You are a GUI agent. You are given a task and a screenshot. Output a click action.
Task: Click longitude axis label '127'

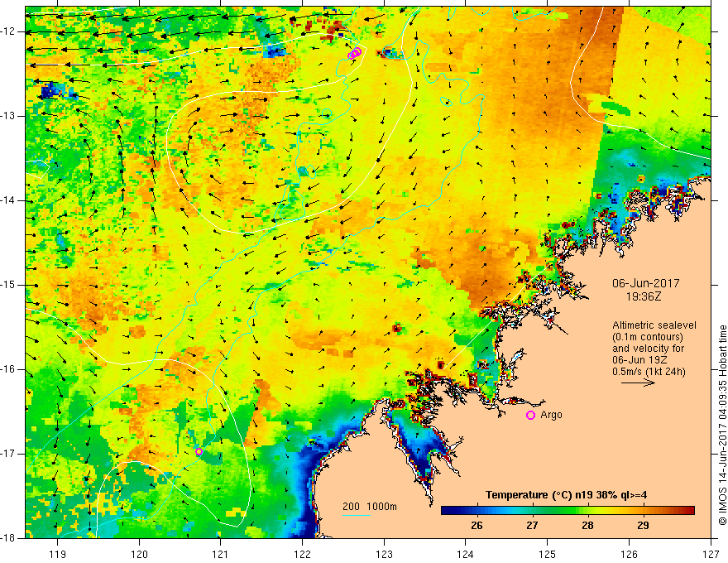(x=711, y=554)
